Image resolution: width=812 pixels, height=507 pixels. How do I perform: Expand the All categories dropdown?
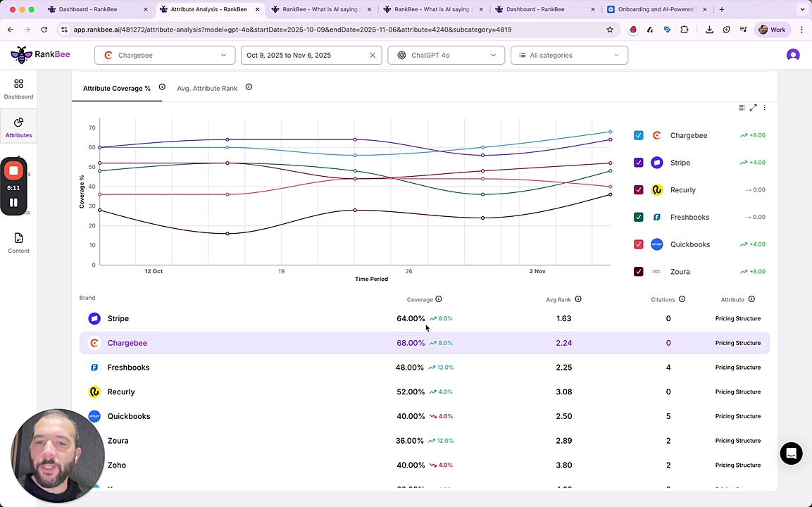point(568,55)
